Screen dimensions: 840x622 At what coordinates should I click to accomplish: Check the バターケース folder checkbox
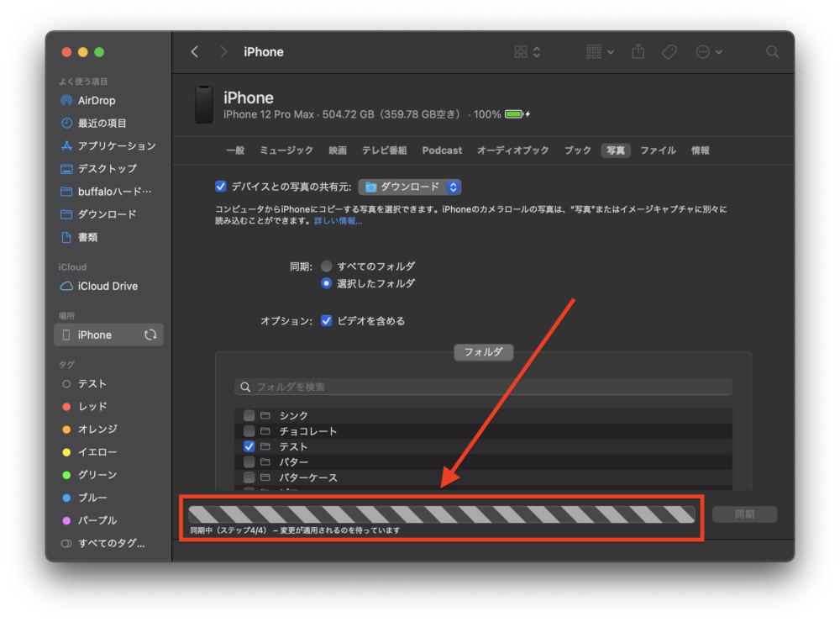(x=249, y=477)
